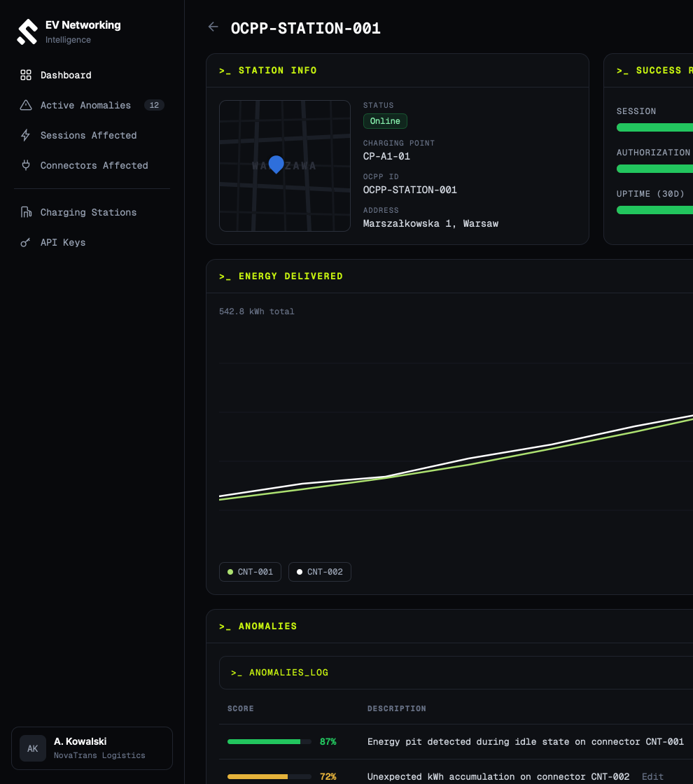Click the station location map thumbnail

coord(284,166)
